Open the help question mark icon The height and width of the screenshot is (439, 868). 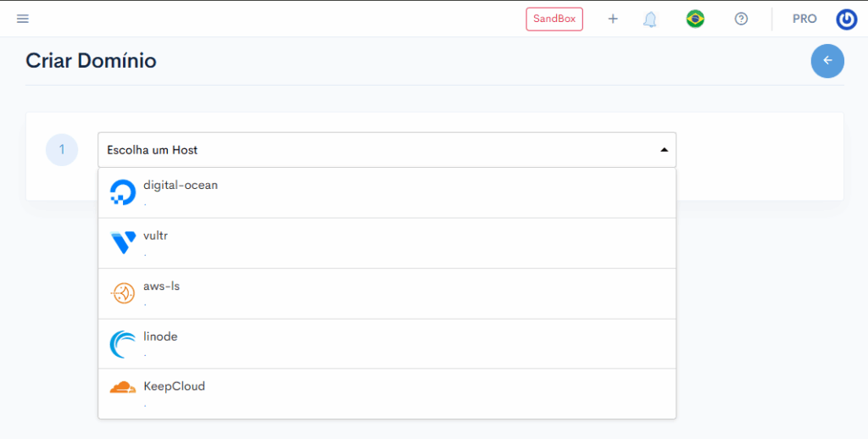(741, 19)
